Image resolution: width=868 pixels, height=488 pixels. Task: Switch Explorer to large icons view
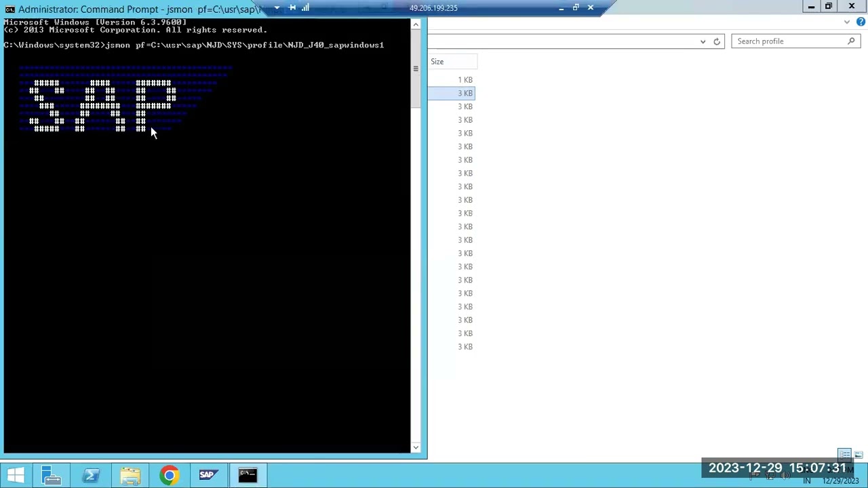click(x=859, y=455)
